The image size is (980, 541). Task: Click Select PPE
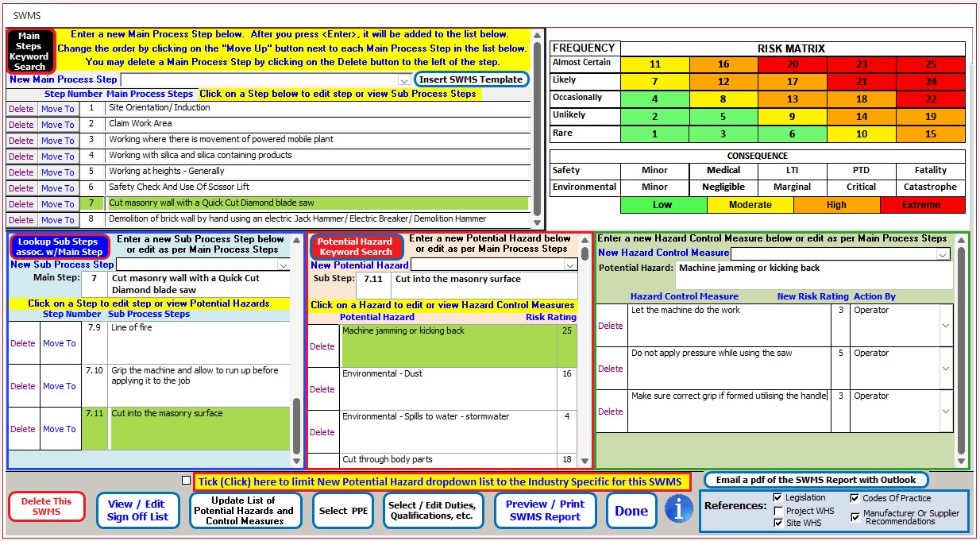343,510
